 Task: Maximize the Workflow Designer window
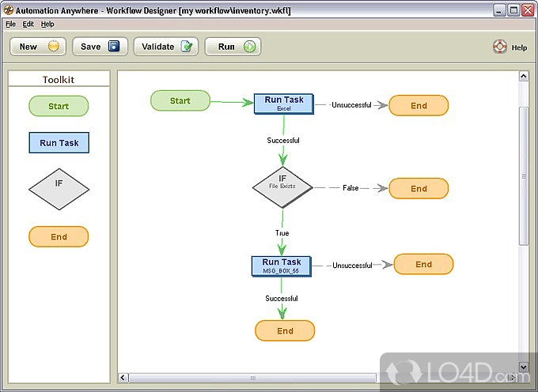[513, 10]
